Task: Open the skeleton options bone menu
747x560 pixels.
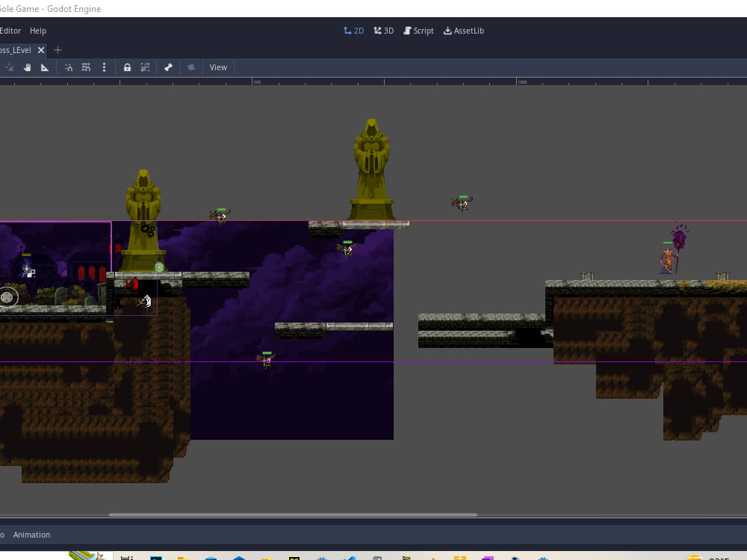Action: [168, 67]
